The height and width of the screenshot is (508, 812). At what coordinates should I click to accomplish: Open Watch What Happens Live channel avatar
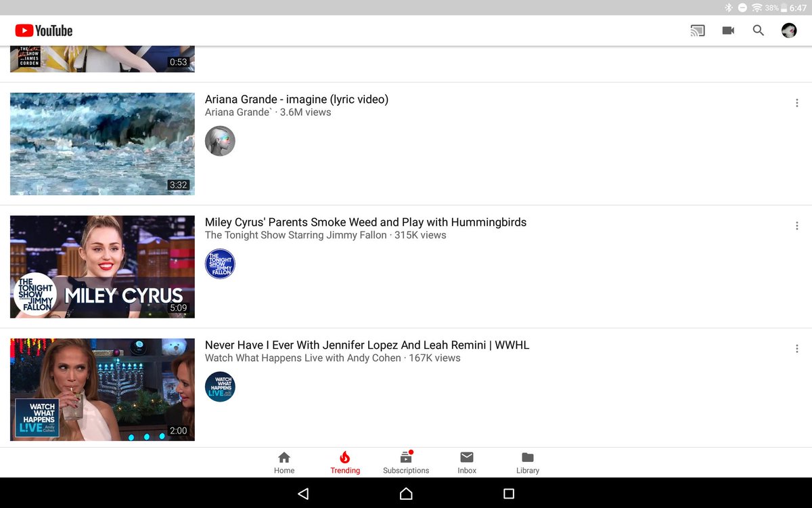point(220,387)
